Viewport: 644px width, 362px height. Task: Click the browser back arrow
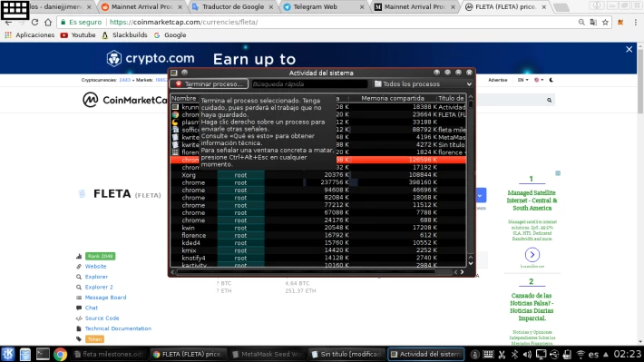tap(8, 23)
